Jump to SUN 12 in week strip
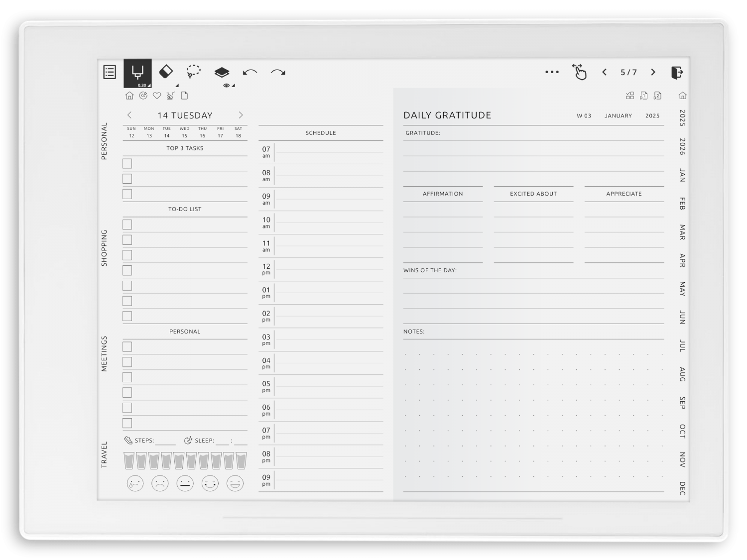 point(131,132)
